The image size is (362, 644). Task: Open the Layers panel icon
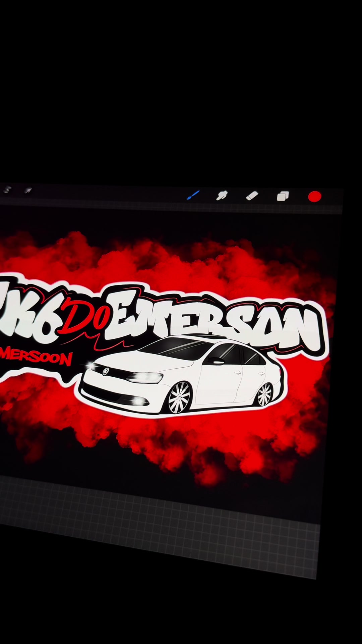pos(283,196)
